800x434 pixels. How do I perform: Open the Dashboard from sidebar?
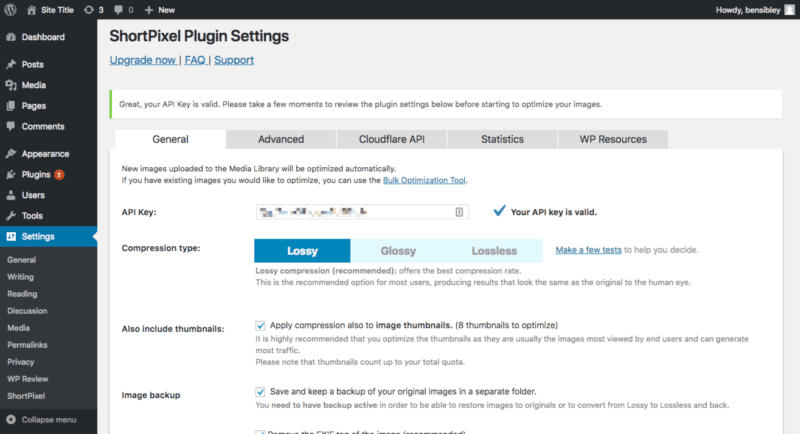pos(42,37)
